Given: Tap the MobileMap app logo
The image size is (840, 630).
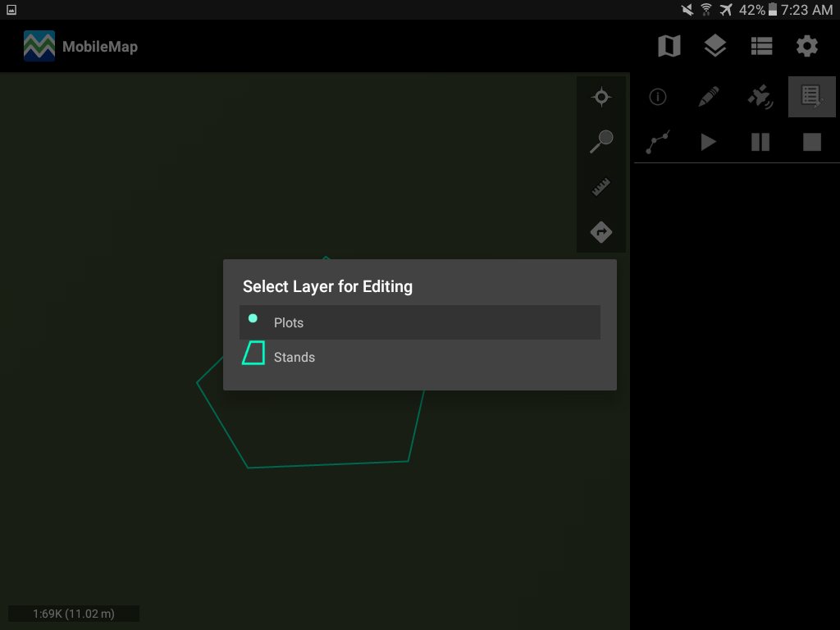Looking at the screenshot, I should (x=39, y=47).
